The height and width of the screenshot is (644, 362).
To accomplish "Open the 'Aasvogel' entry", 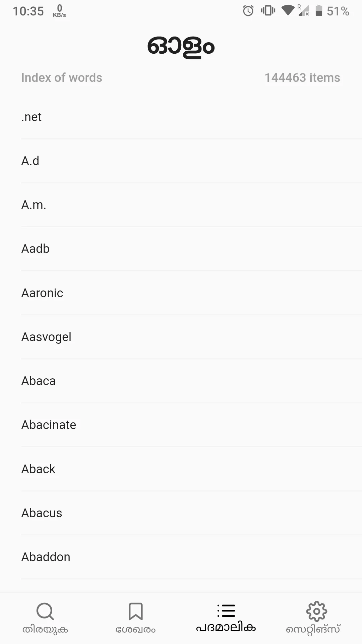I will (46, 337).
